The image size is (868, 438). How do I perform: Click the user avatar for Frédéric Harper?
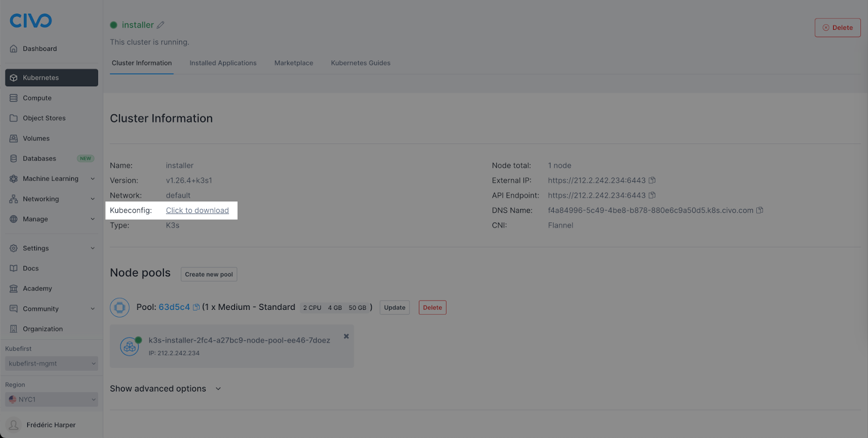[x=14, y=425]
